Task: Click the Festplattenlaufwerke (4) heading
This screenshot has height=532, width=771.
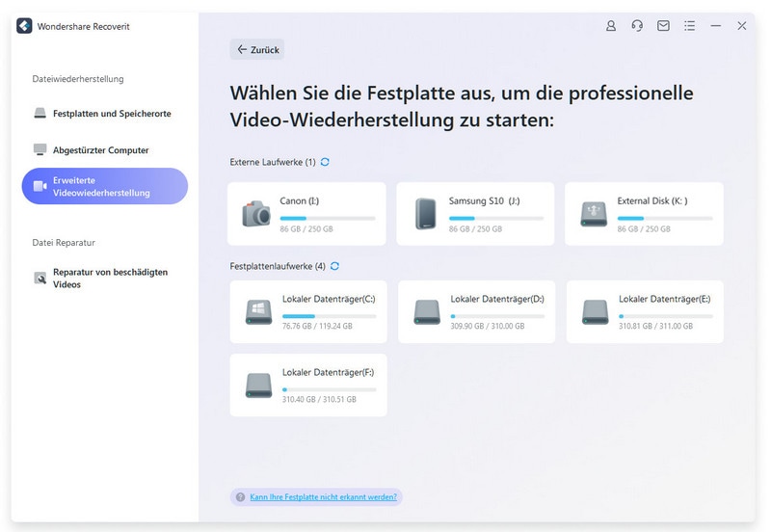Action: pos(278,266)
